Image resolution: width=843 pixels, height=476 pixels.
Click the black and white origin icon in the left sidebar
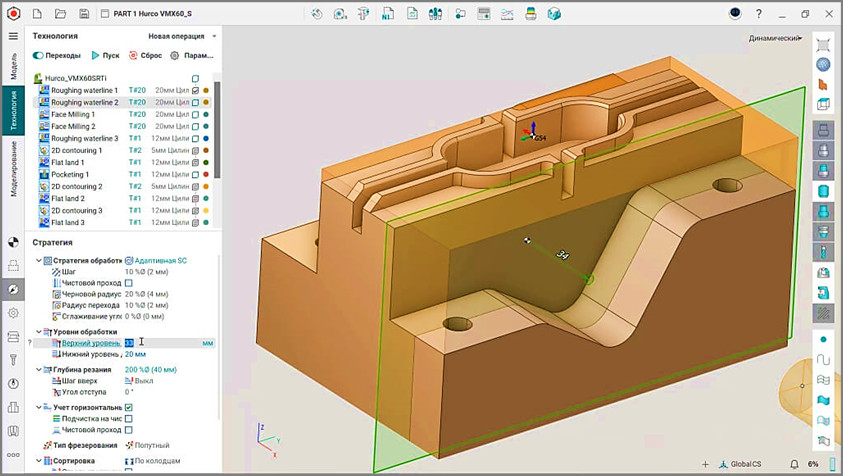[x=13, y=242]
